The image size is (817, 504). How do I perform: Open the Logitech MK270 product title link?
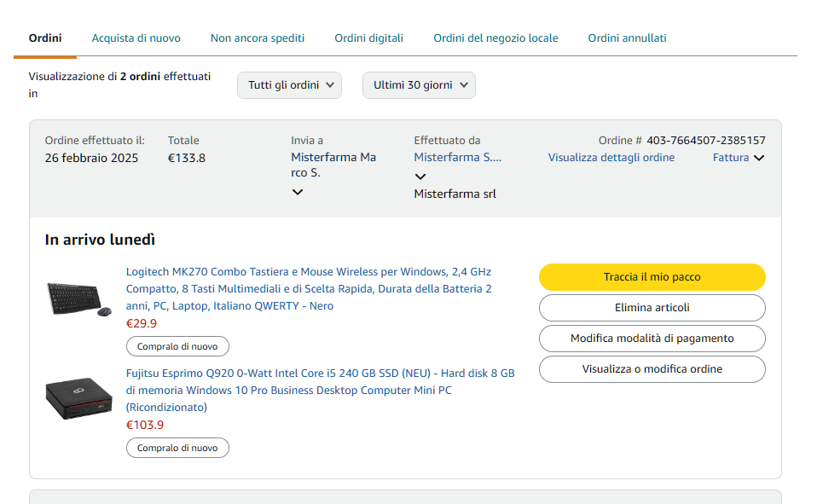(309, 289)
